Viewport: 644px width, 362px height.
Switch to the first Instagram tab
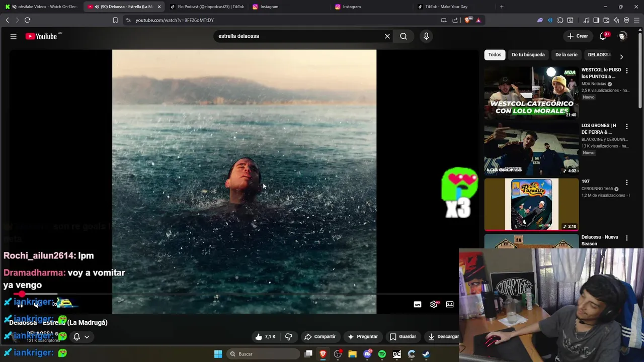[x=289, y=7]
